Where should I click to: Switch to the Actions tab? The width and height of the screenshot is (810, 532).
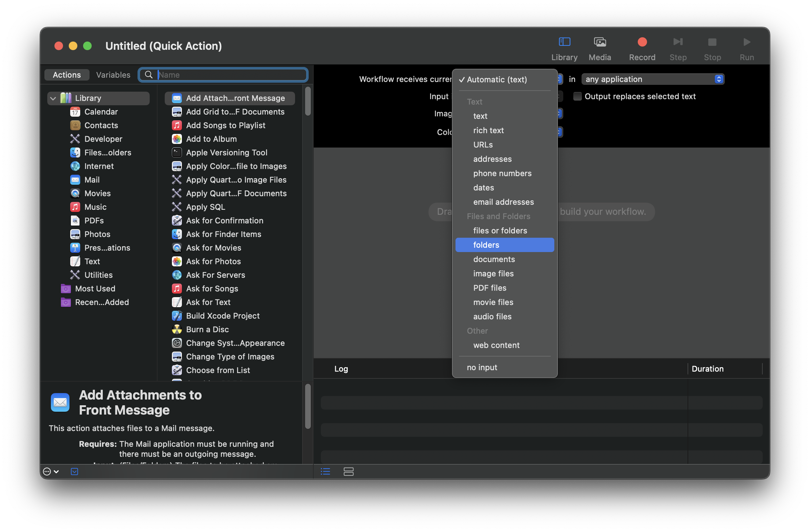click(67, 75)
